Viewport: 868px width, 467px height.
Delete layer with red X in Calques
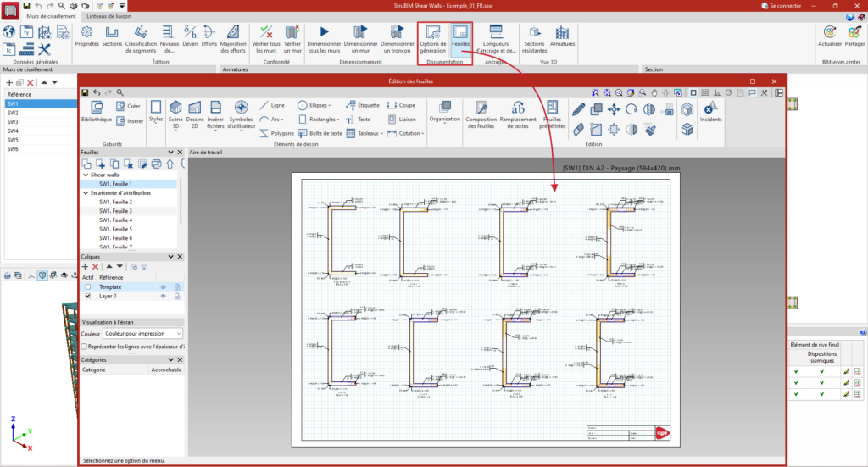[x=95, y=267]
